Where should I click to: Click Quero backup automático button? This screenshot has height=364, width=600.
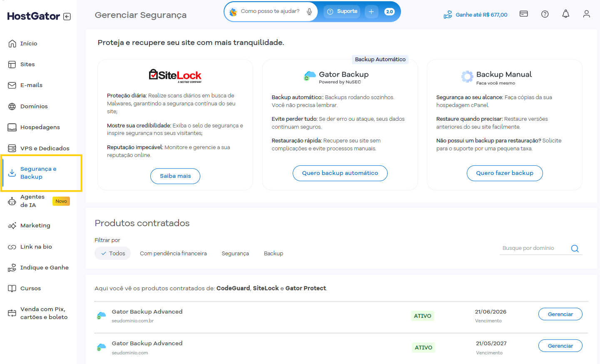click(x=340, y=173)
